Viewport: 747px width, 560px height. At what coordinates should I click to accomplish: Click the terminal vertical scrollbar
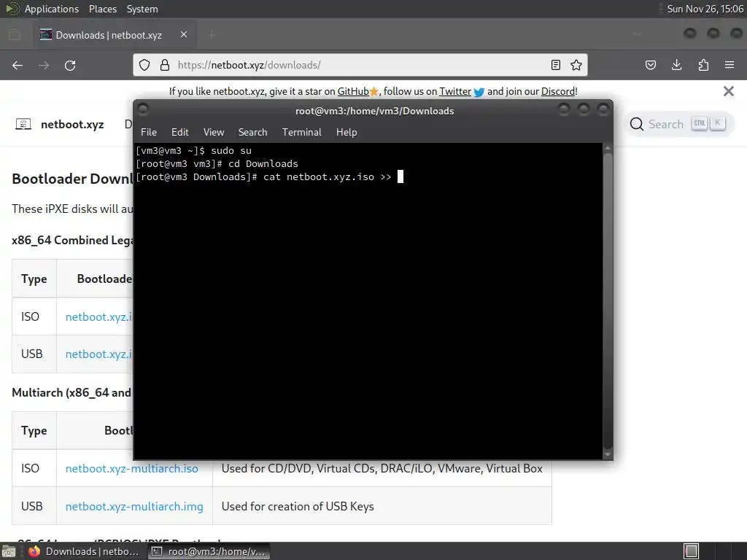(608, 300)
